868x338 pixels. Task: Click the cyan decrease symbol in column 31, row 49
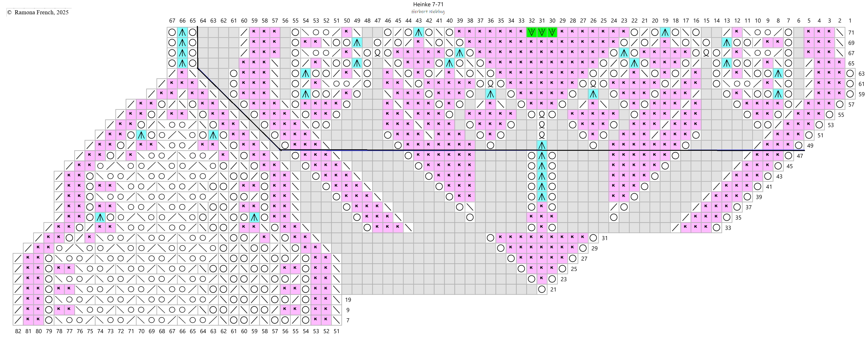542,146
